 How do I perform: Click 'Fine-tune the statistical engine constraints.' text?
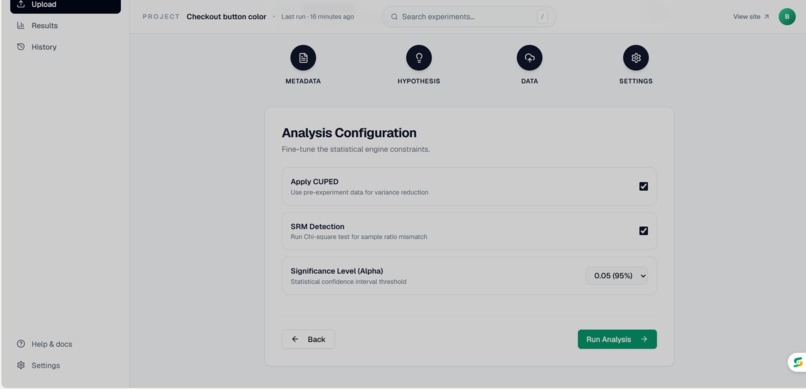[356, 150]
